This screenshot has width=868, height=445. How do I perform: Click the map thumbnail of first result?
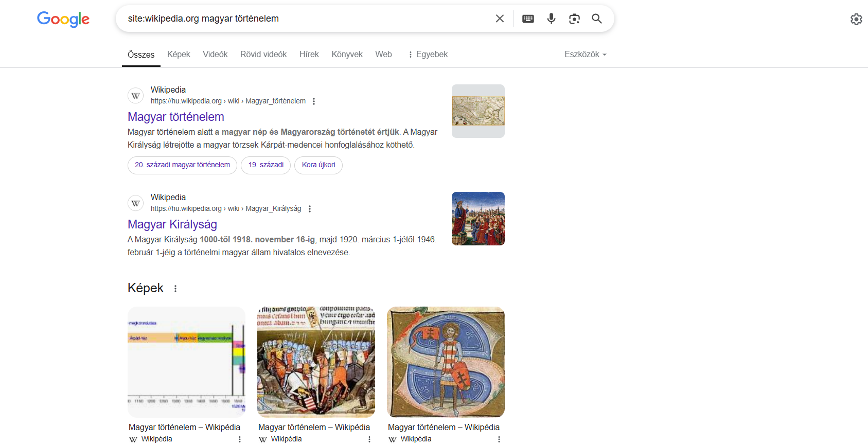(478, 111)
